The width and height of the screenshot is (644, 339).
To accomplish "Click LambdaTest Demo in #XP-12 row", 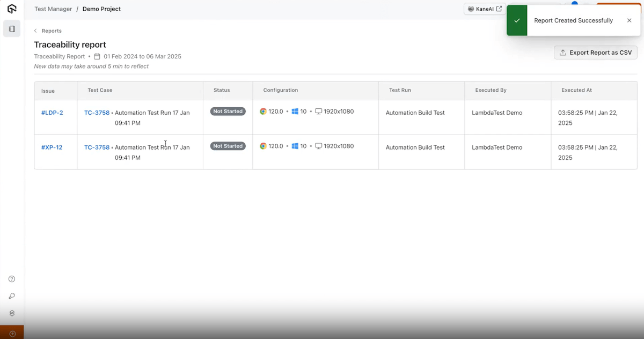I will click(497, 148).
